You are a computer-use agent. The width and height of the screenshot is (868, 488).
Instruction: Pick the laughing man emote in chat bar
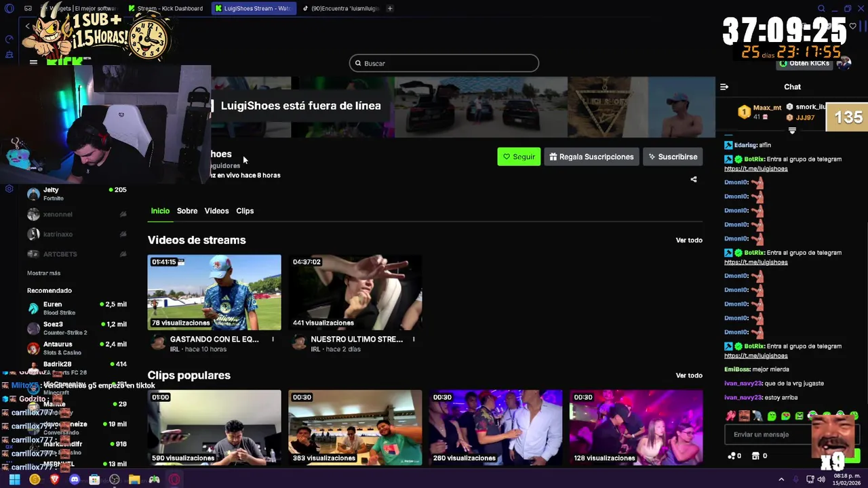tap(744, 416)
